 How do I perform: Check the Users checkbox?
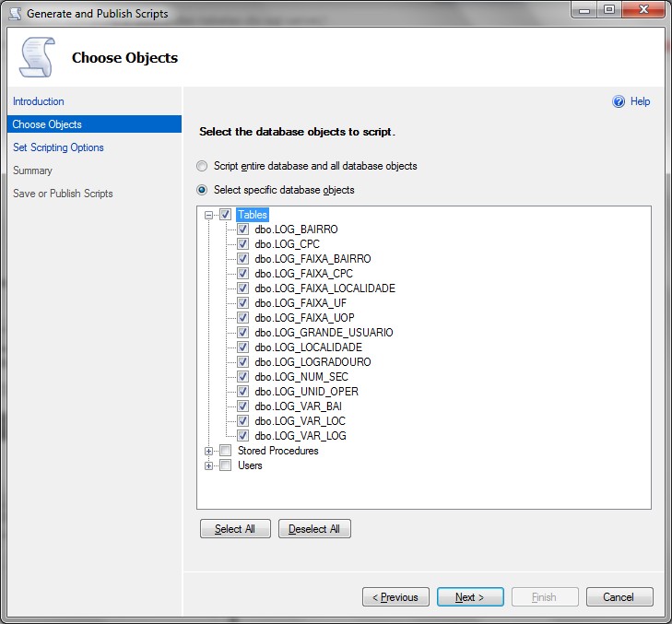(226, 465)
